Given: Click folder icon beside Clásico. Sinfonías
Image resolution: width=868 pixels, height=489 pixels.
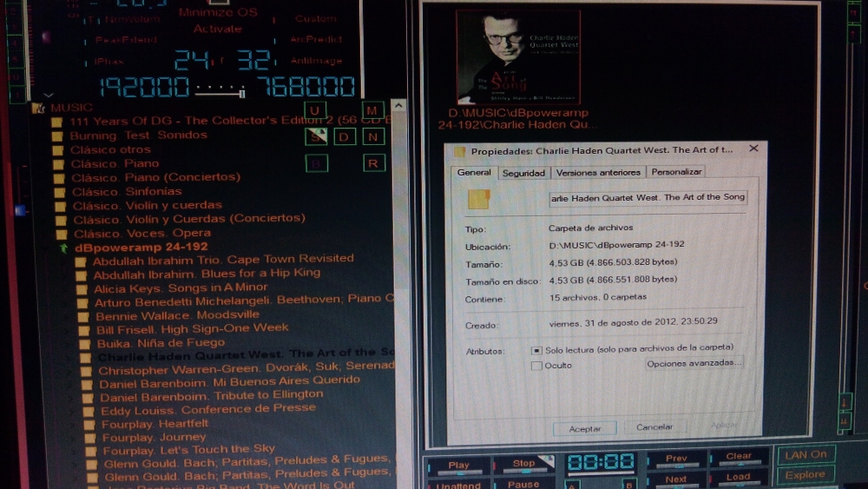Looking at the screenshot, I should (59, 192).
